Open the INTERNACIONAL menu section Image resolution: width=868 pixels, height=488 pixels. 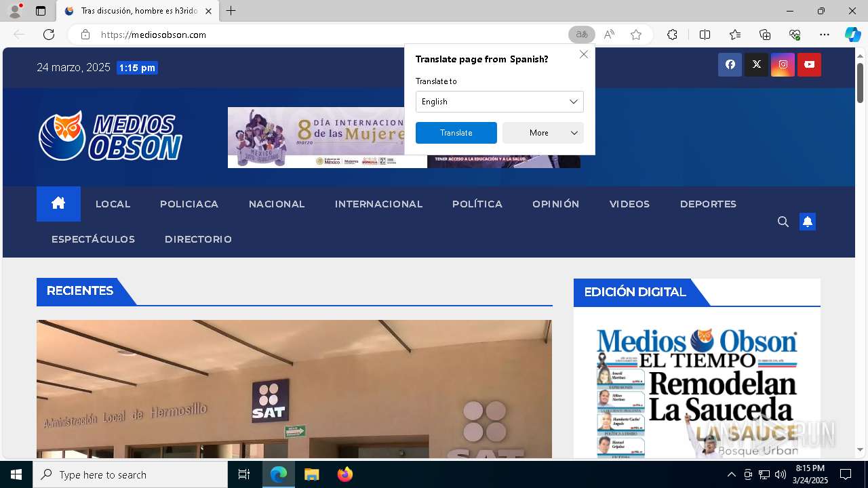378,204
